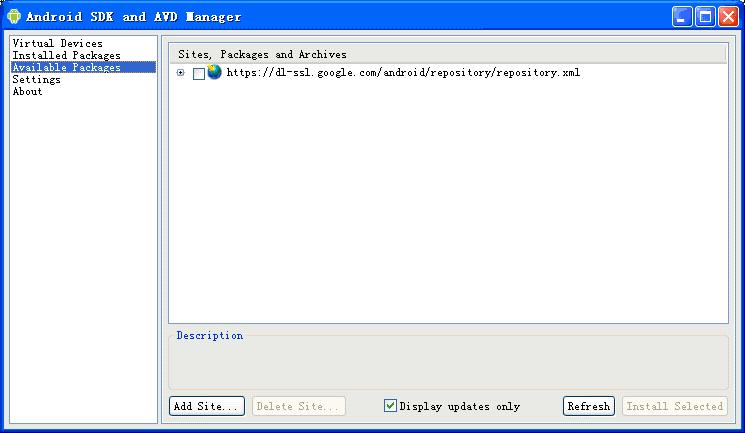This screenshot has width=745, height=433.
Task: Open the About page
Action: 28,91
